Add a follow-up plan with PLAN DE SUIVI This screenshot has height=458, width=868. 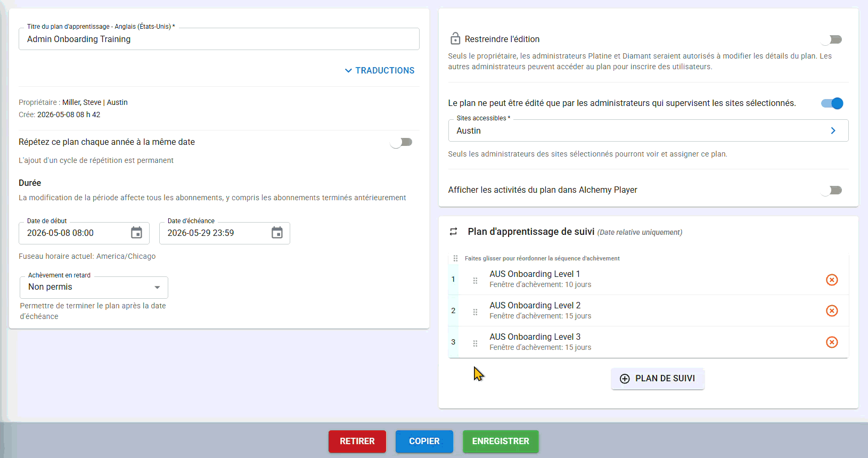click(658, 379)
